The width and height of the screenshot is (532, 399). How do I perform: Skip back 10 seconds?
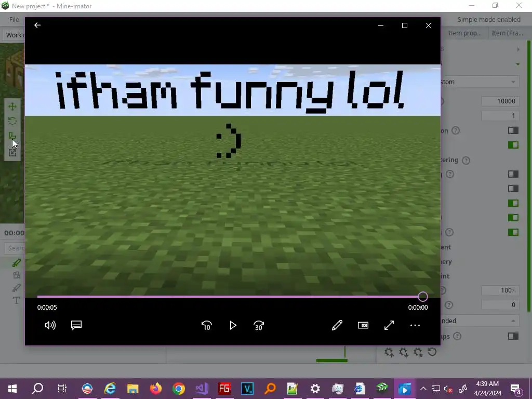[x=207, y=325]
